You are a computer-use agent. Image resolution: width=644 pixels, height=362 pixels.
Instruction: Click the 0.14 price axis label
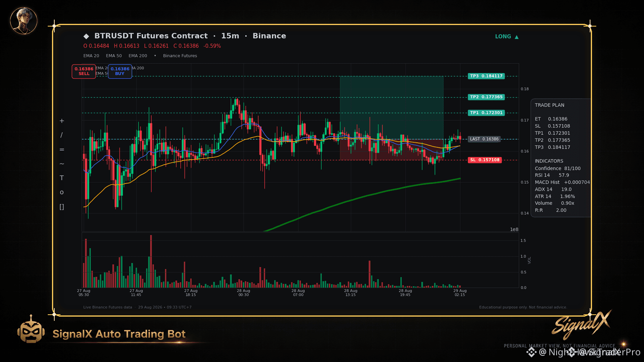coord(525,214)
